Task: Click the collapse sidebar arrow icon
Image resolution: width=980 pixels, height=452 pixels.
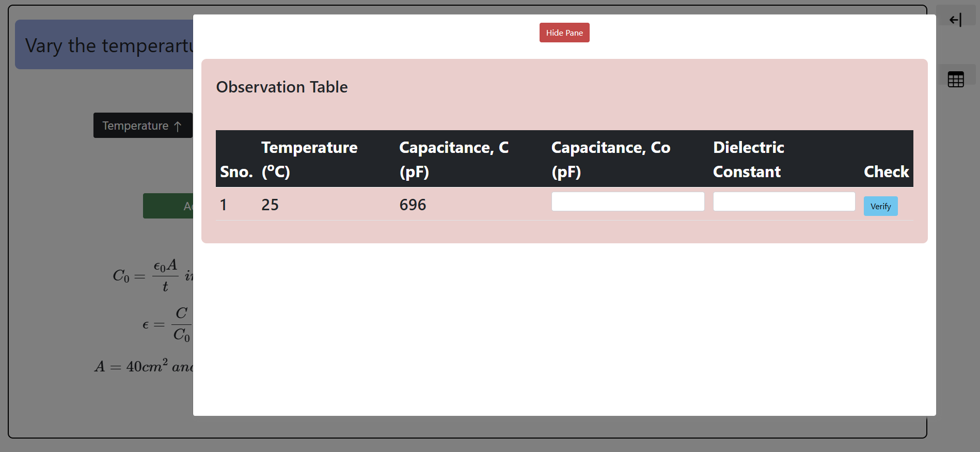Action: pos(955,20)
